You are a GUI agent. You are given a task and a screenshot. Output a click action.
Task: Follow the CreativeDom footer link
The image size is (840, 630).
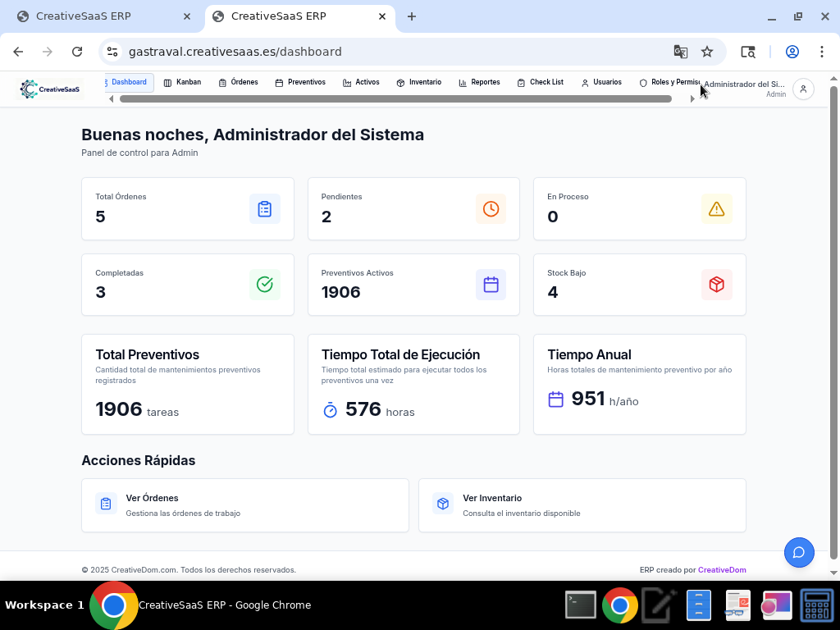(x=723, y=569)
